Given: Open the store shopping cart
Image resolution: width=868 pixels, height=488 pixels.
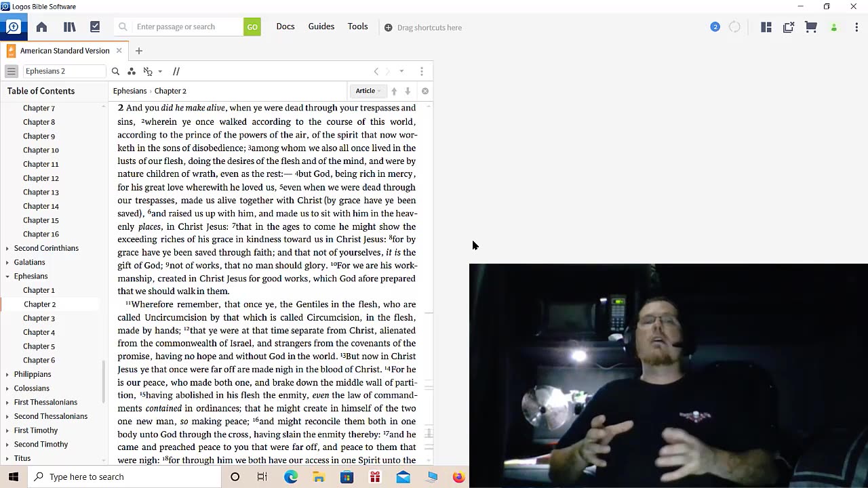Looking at the screenshot, I should (x=811, y=27).
